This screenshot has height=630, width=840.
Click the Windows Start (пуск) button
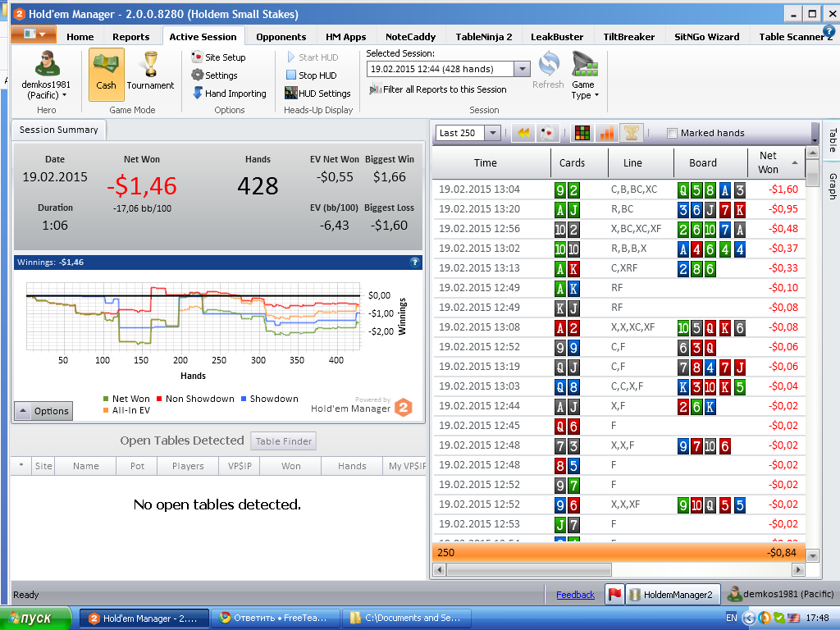[35, 618]
